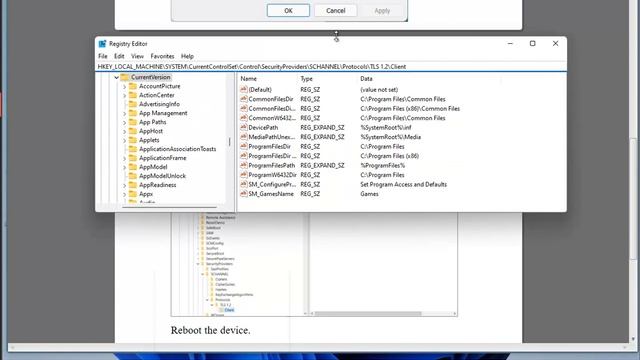640x360 pixels.
Task: Select the Appx folder icon
Action: click(133, 194)
